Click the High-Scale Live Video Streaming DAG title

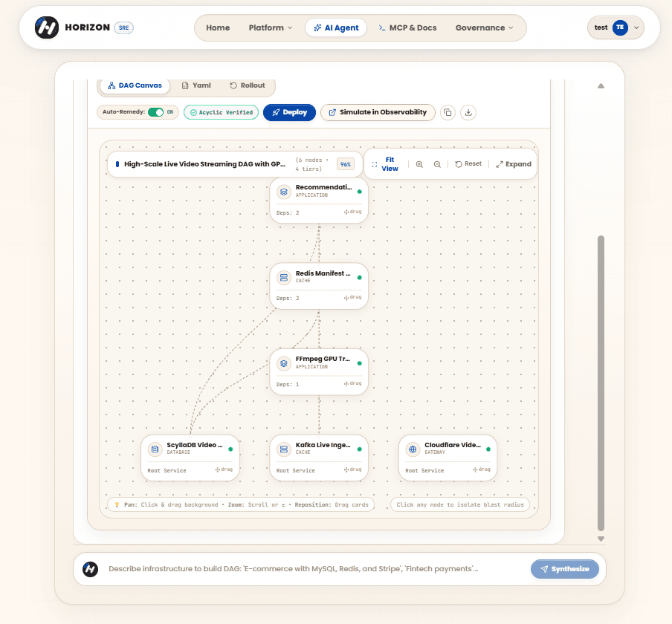[x=204, y=164]
